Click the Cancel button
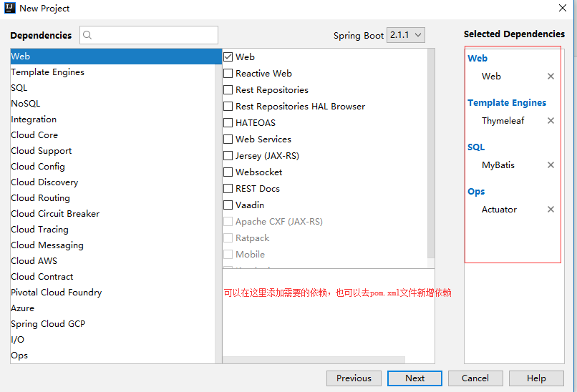Screen dimensions: 577x392 (475, 378)
